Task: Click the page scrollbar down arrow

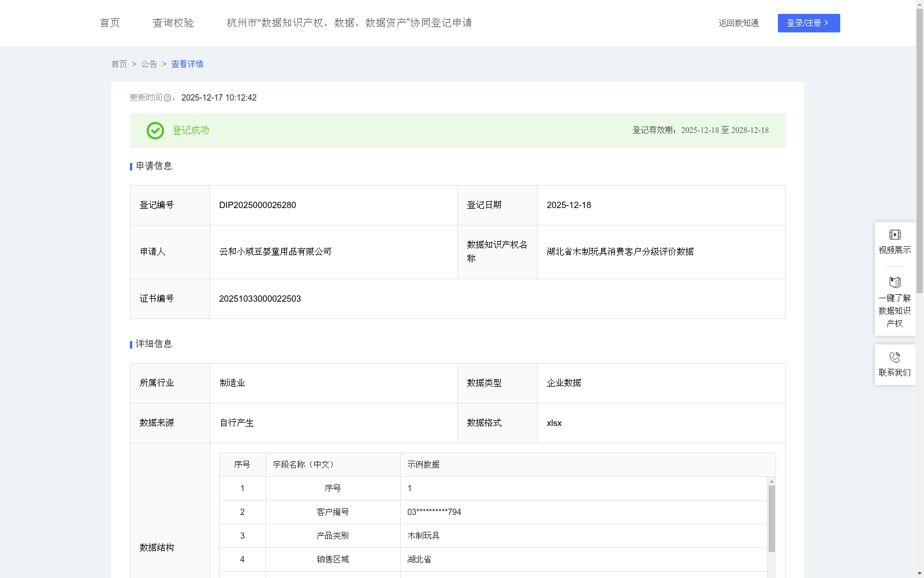Action: pyautogui.click(x=919, y=573)
